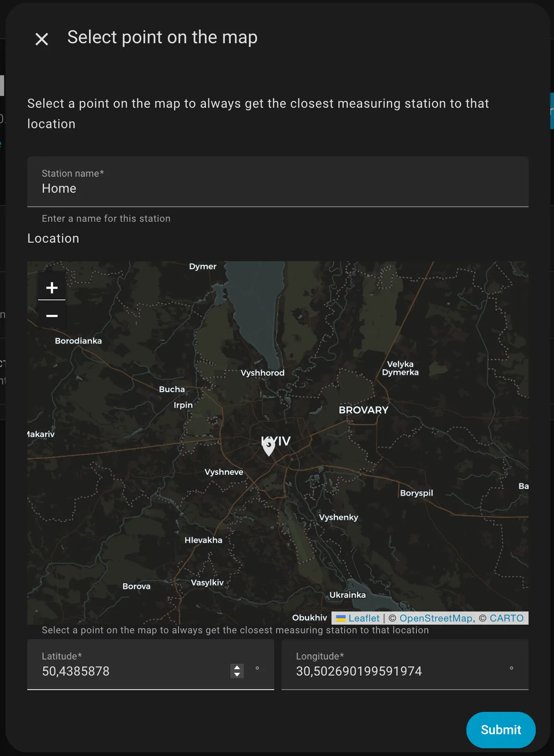Click the location marker pin on Kyiv
The height and width of the screenshot is (756, 554).
(x=269, y=447)
